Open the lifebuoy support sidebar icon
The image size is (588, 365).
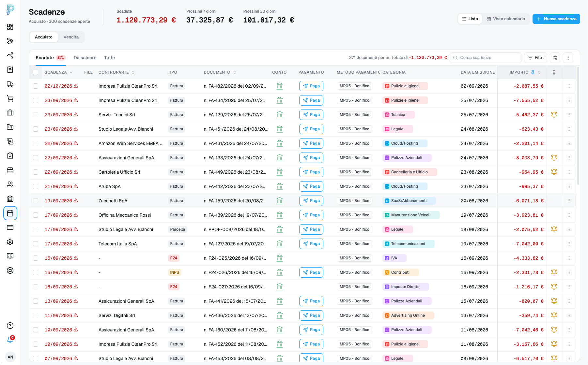10,270
